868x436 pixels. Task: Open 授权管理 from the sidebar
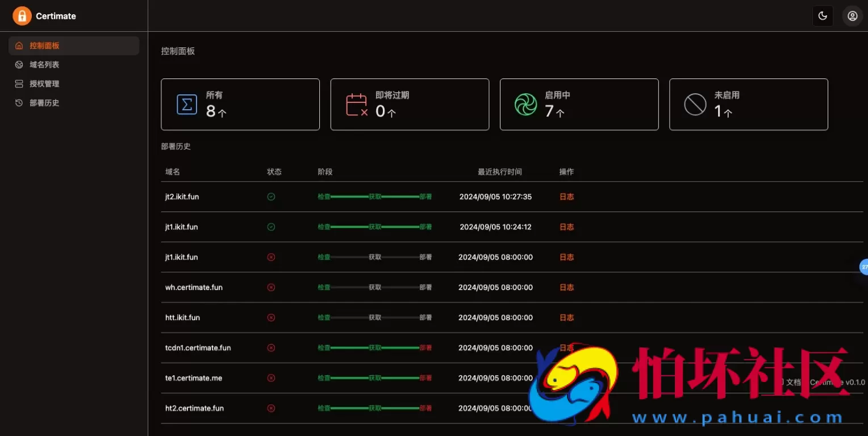pos(44,84)
